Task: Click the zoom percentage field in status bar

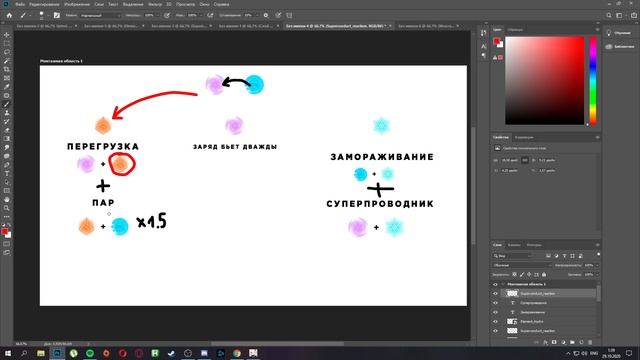Action: coord(21,344)
